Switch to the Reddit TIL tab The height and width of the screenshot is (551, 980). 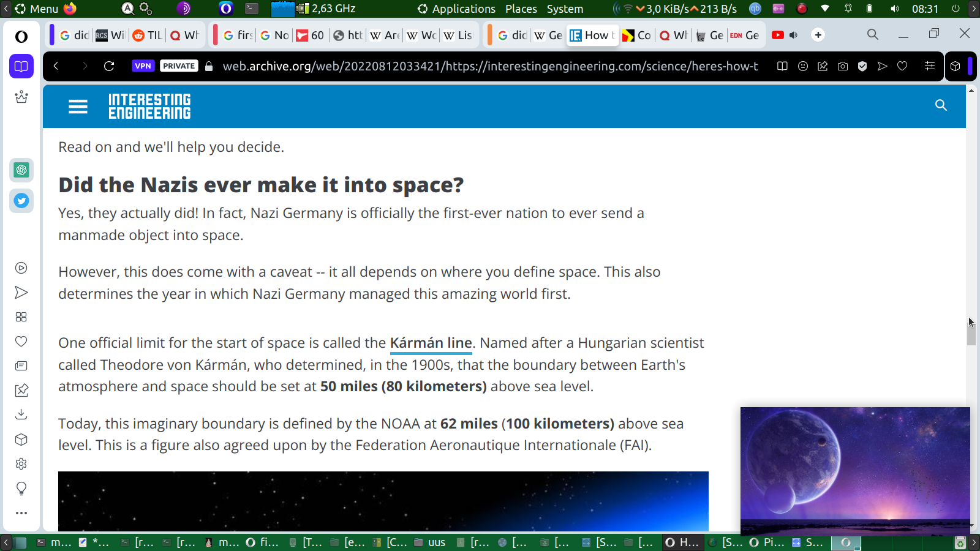point(148,36)
